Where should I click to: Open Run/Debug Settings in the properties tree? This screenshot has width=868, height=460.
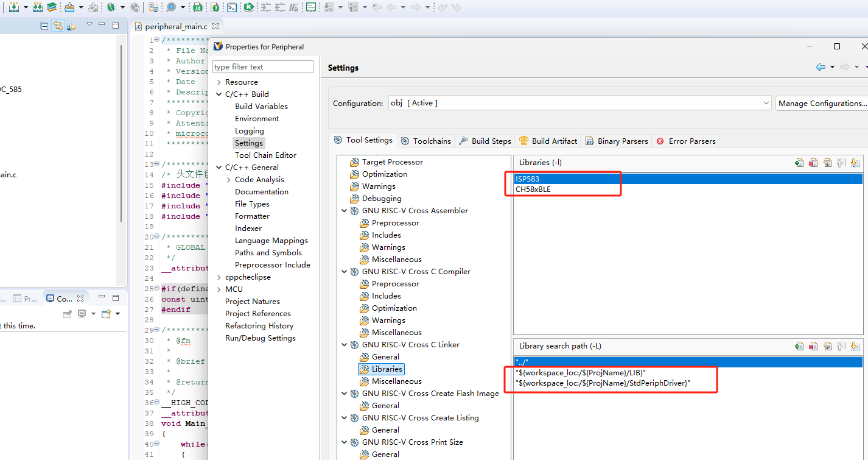coord(261,338)
